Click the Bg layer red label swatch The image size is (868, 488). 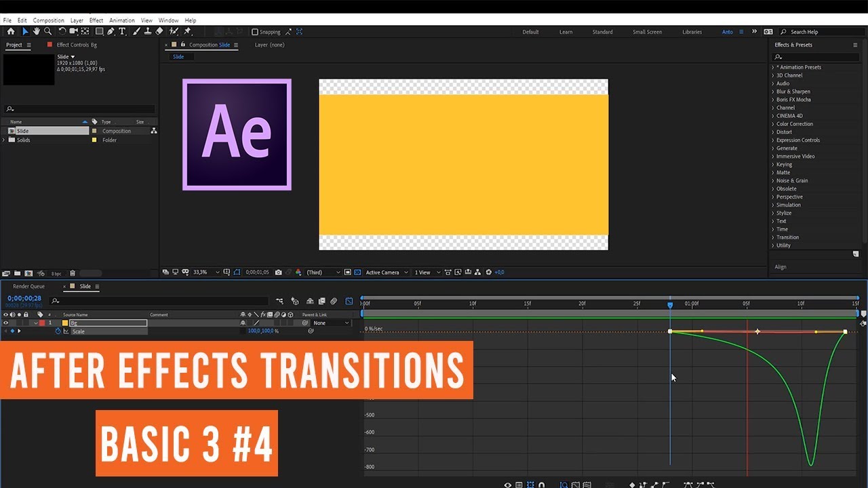coord(42,323)
